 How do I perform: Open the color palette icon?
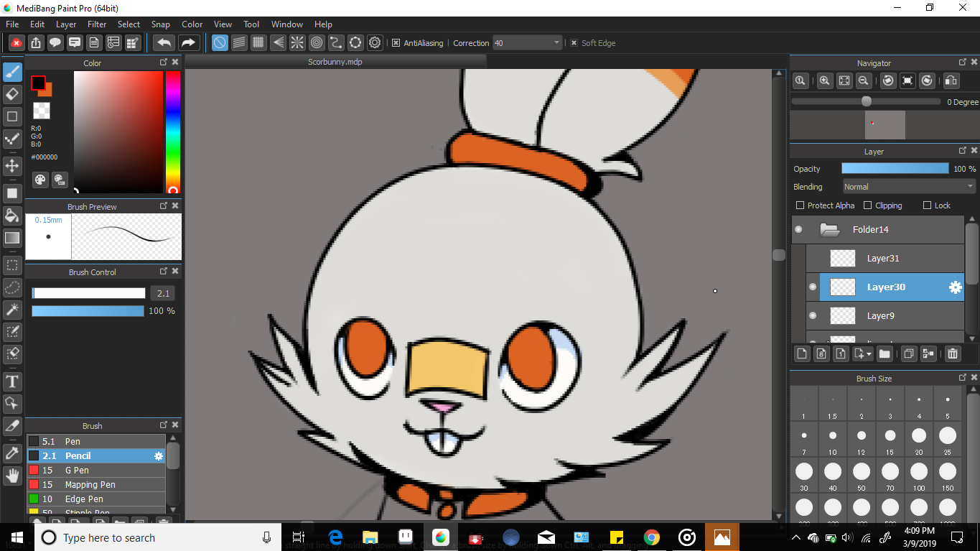click(x=41, y=180)
